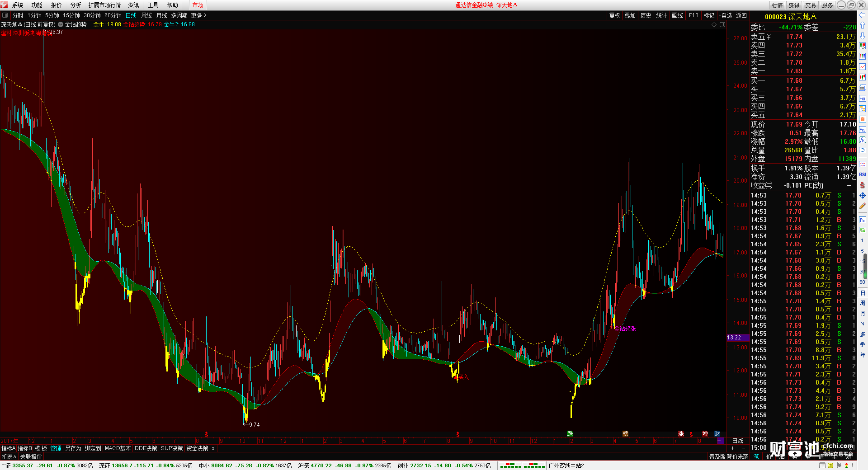Click the back arrow icon in right sidebar
This screenshot has width=868, height=470.
863,15
